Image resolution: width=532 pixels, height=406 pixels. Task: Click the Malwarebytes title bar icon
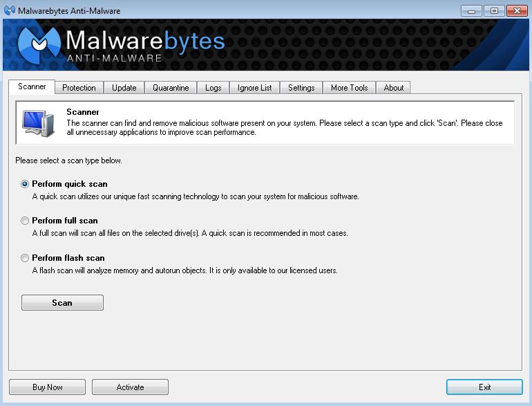pos(10,10)
